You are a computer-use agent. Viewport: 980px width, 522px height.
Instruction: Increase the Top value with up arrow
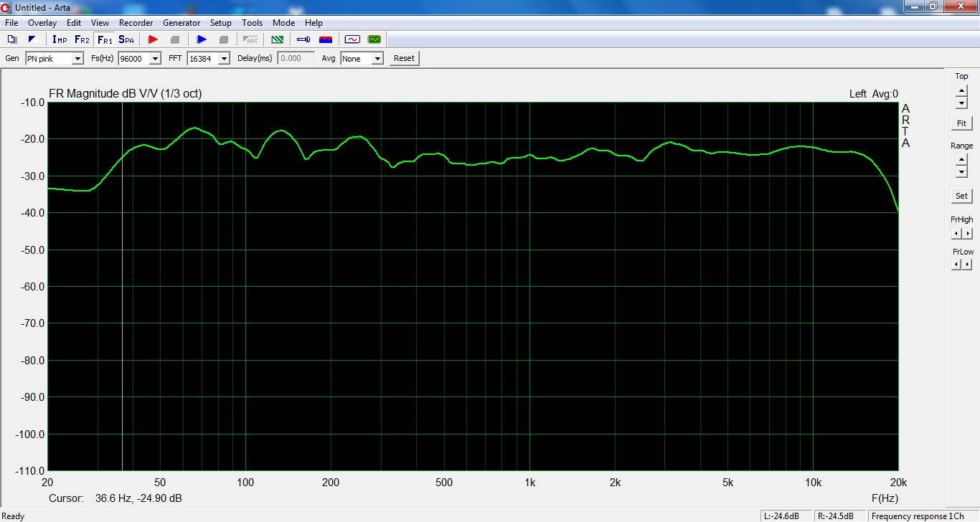coord(961,90)
